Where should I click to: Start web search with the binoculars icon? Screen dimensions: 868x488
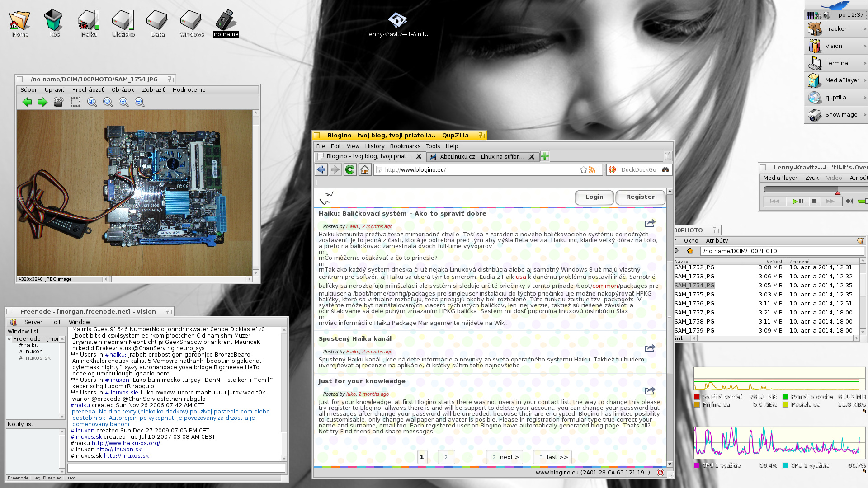[665, 169]
